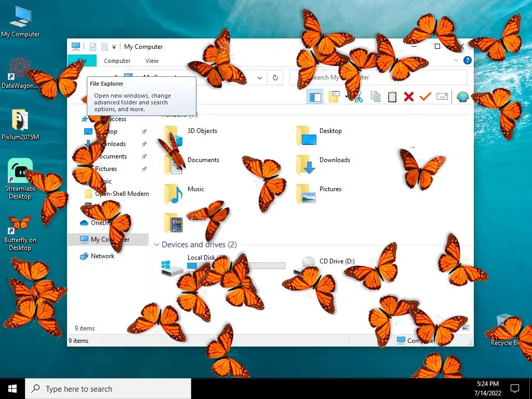The image size is (532, 399).
Task: Open Streamlabs Desktop shortcut
Action: pyautogui.click(x=20, y=179)
